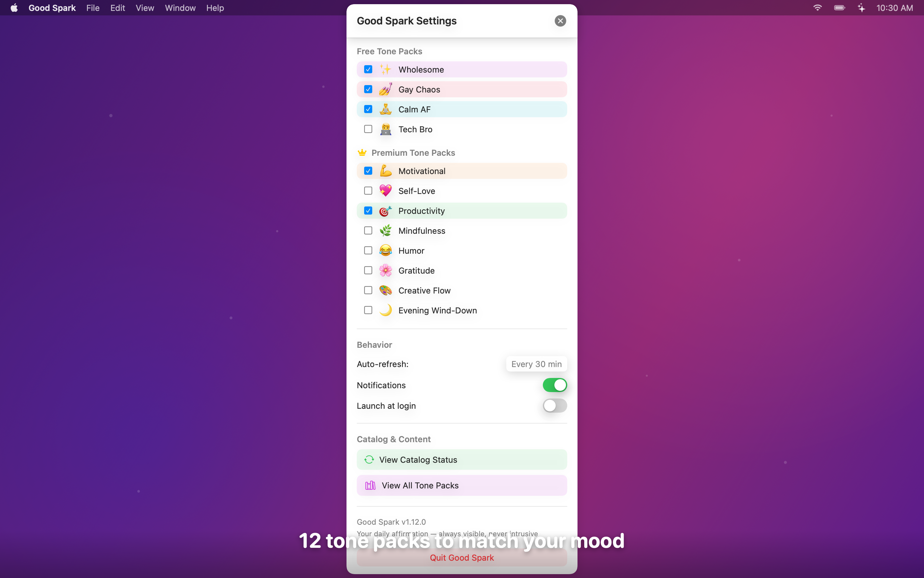924x578 pixels.
Task: Click the Premium Tone Packs heading text
Action: click(413, 153)
